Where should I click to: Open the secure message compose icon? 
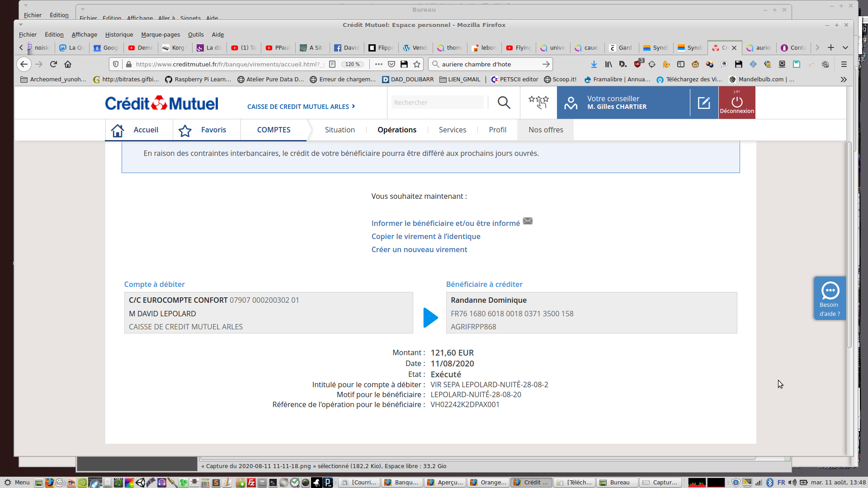click(704, 103)
